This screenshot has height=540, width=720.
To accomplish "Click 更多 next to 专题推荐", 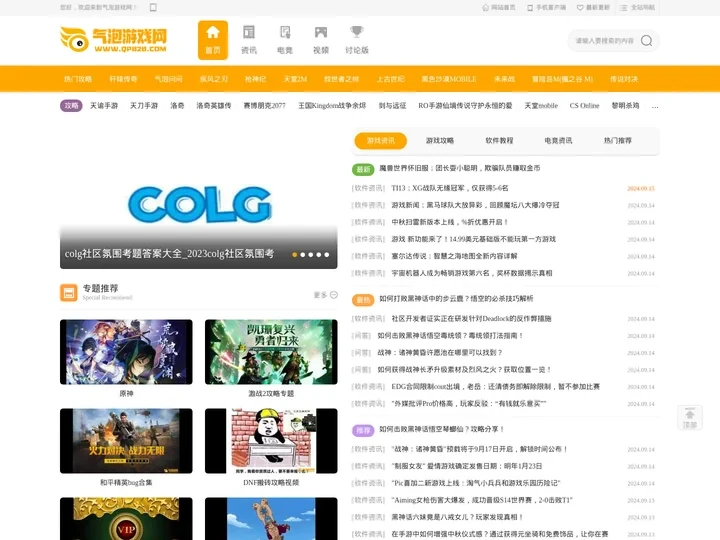I will (326, 295).
